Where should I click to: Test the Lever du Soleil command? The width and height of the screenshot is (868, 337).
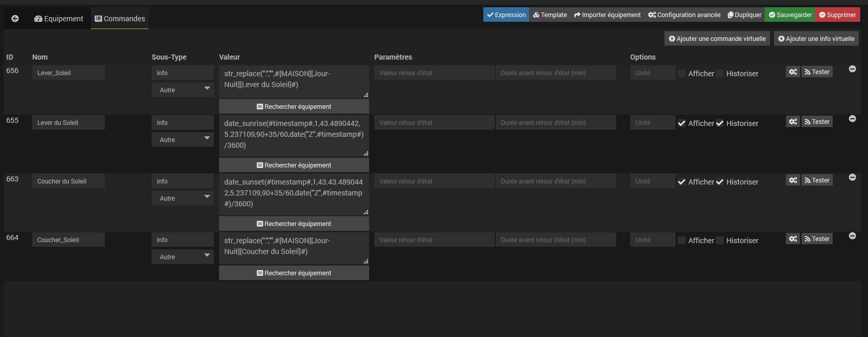817,122
